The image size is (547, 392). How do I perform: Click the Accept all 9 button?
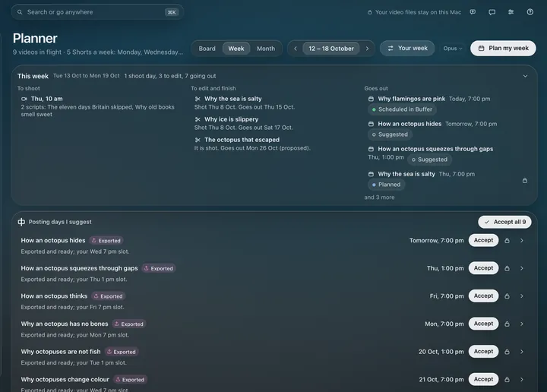coord(504,222)
